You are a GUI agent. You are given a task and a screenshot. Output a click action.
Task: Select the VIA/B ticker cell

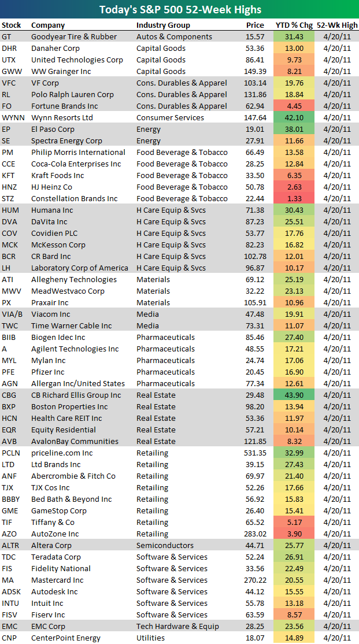12,314
